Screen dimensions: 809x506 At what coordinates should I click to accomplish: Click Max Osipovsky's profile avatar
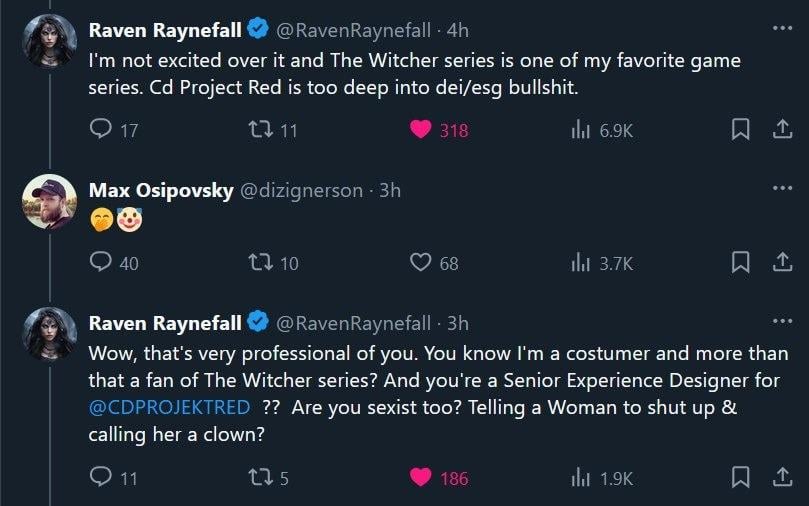point(49,201)
